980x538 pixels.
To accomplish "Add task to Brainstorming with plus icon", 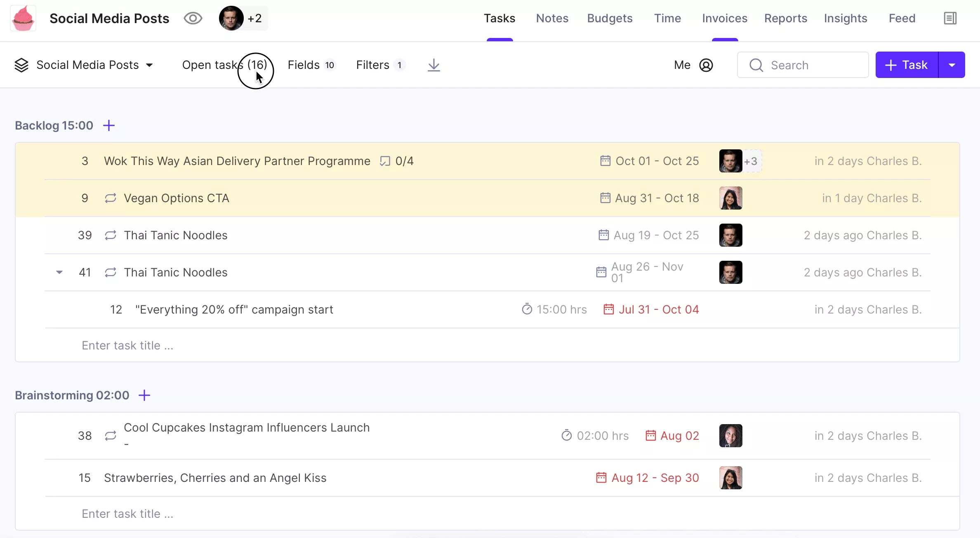I will (x=144, y=395).
